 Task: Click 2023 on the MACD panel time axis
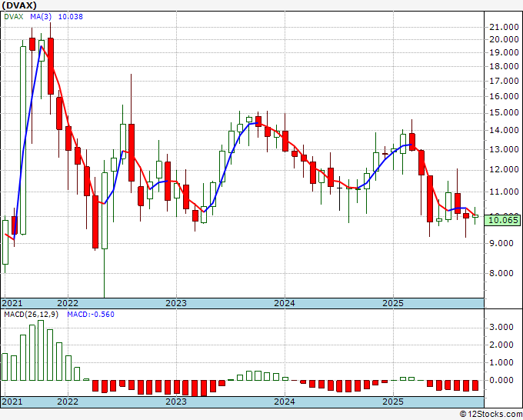point(176,402)
